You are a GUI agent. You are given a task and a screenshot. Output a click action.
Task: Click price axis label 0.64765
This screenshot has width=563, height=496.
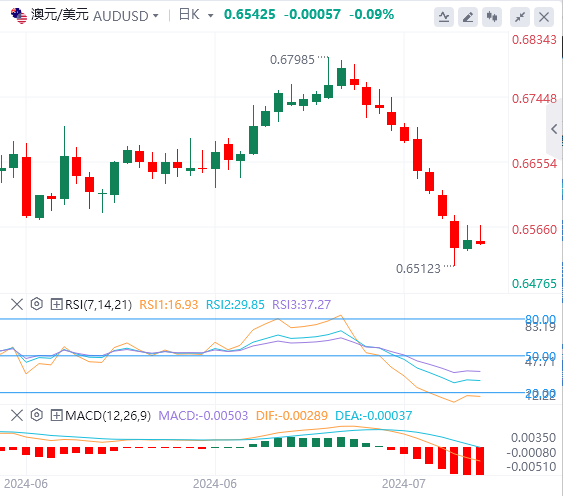pyautogui.click(x=534, y=284)
